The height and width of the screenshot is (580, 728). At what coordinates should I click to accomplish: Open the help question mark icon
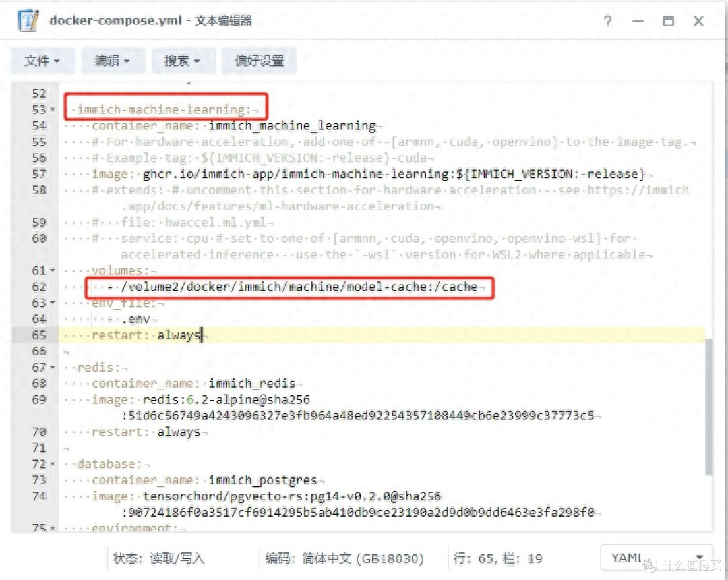point(608,21)
